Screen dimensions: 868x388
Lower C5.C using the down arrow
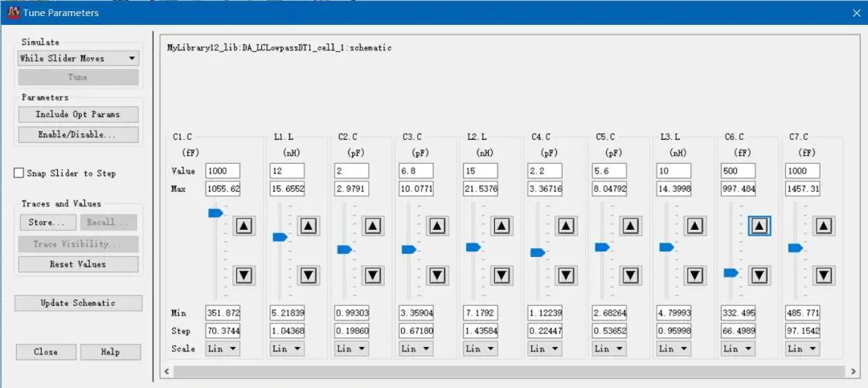[630, 275]
